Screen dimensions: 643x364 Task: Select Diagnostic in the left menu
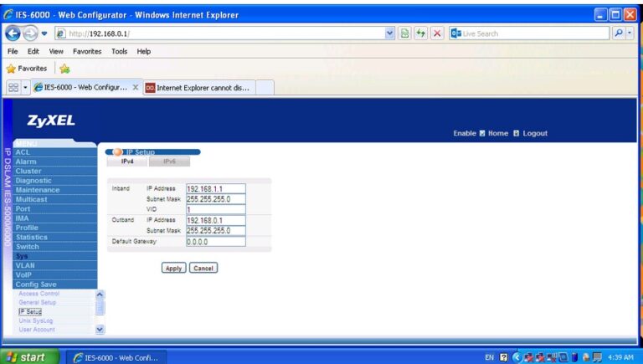55,181
